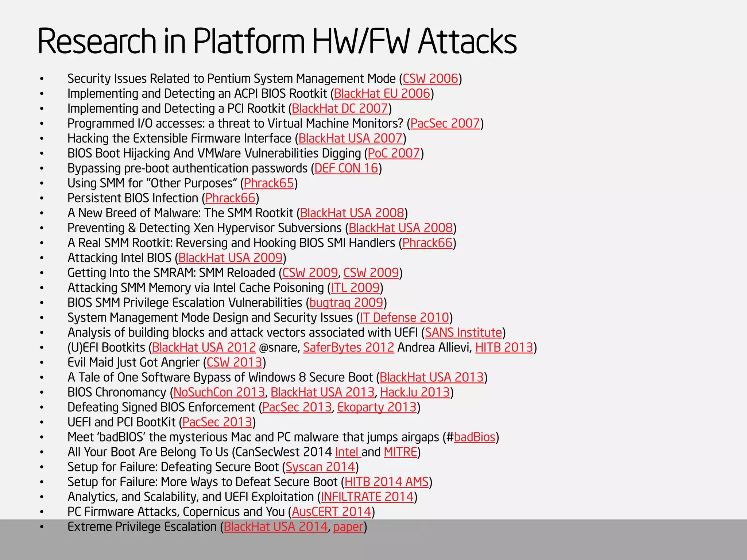Open the Intel CanSecWest 2014 link
Screen dimensions: 747x560
[348, 452]
